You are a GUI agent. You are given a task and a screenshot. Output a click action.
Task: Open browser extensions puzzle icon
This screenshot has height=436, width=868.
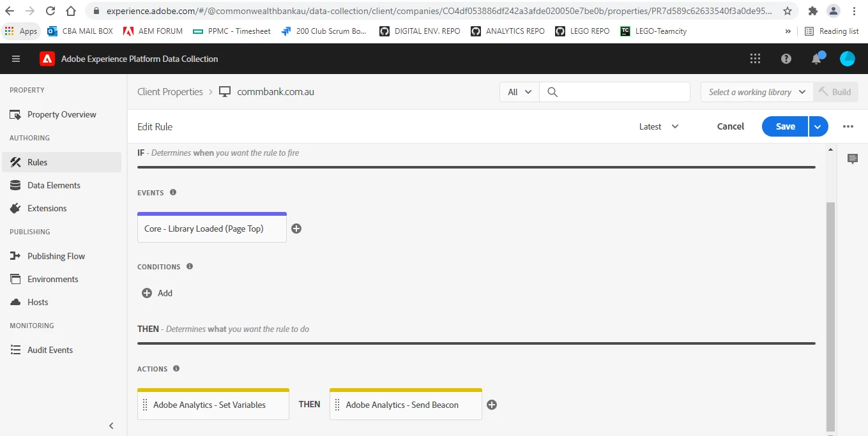click(813, 11)
